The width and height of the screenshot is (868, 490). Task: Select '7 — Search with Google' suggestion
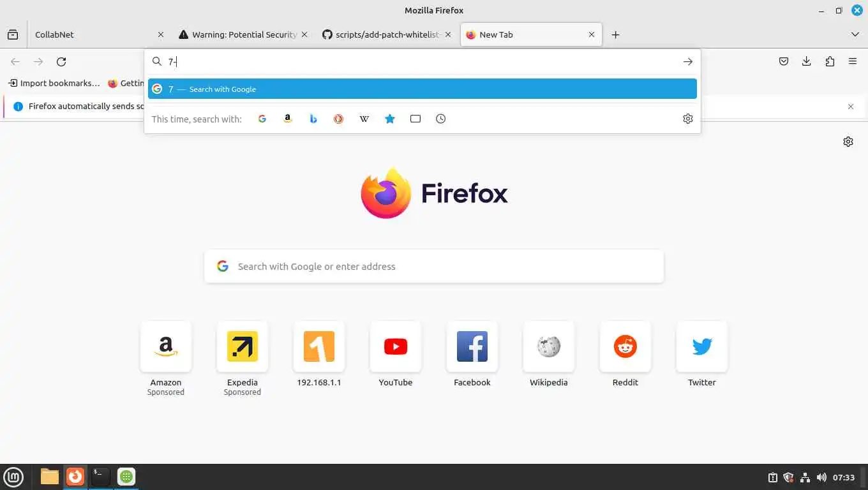pos(423,89)
